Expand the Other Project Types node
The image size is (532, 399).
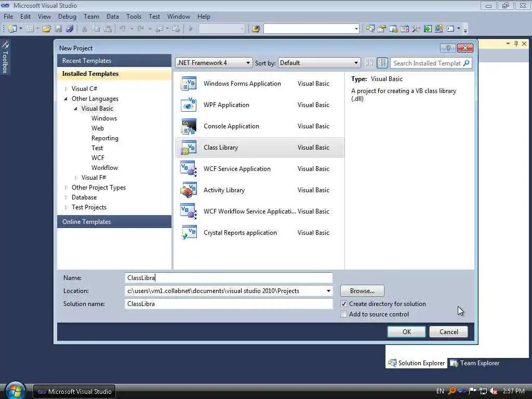coord(66,188)
